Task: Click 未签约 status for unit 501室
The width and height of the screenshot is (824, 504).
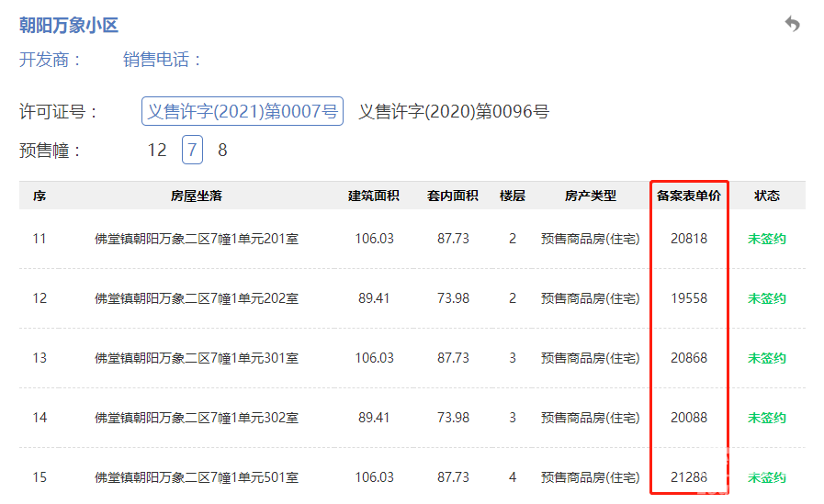Action: (766, 477)
